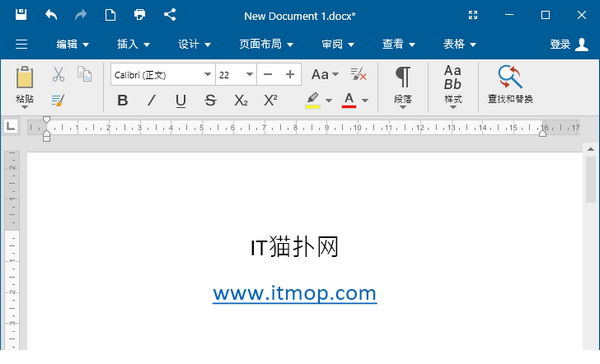
Task: Expand the font color dropdown arrow
Action: tap(365, 101)
